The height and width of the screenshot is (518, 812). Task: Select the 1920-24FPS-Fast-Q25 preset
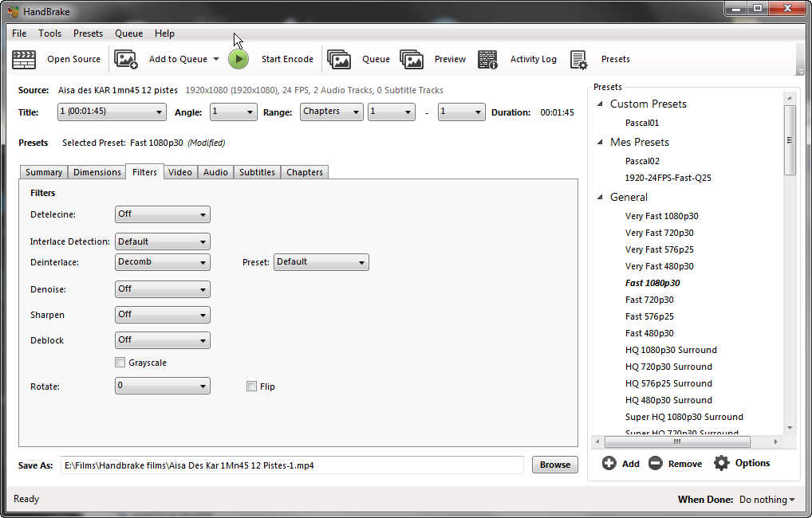(x=668, y=178)
